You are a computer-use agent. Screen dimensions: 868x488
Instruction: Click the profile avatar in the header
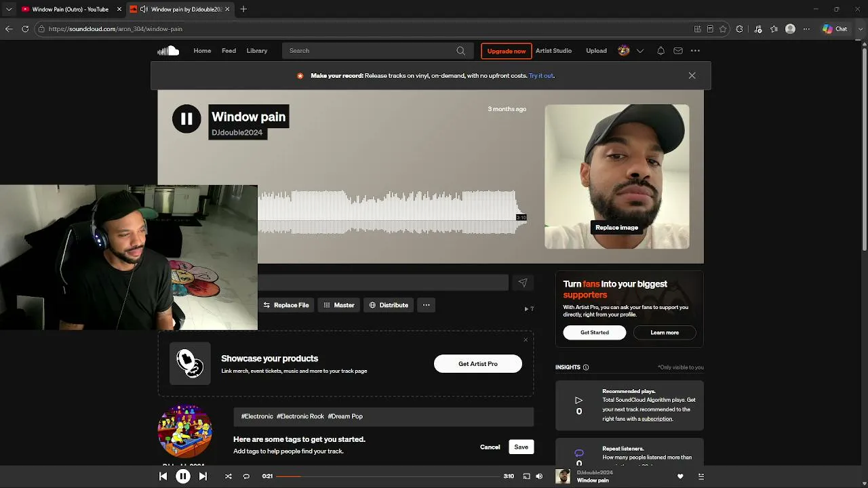click(x=624, y=51)
